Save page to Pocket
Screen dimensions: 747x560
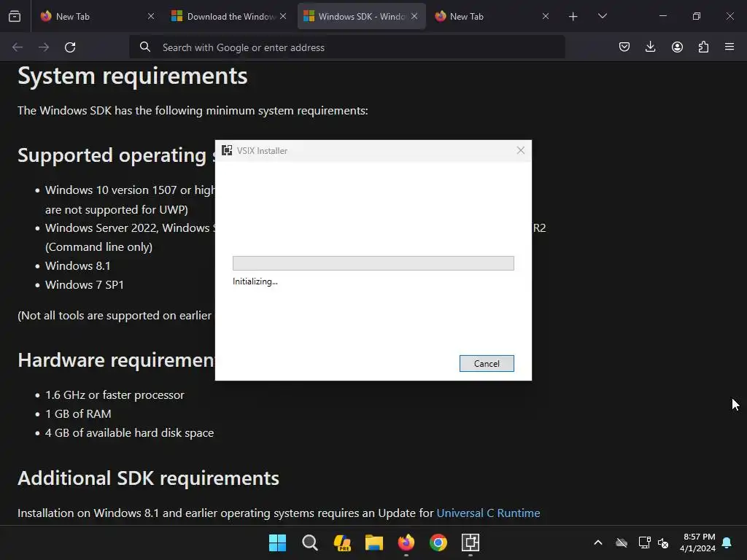[x=624, y=47]
